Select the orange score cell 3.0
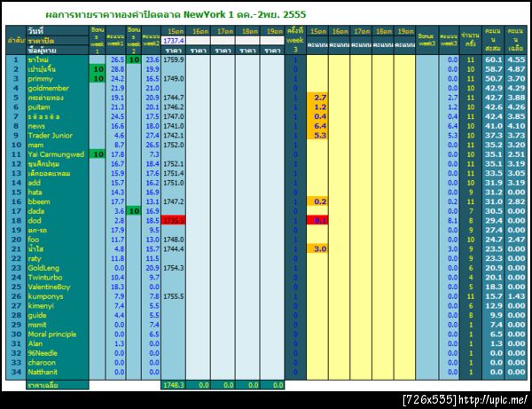The image size is (532, 409). pyautogui.click(x=317, y=248)
